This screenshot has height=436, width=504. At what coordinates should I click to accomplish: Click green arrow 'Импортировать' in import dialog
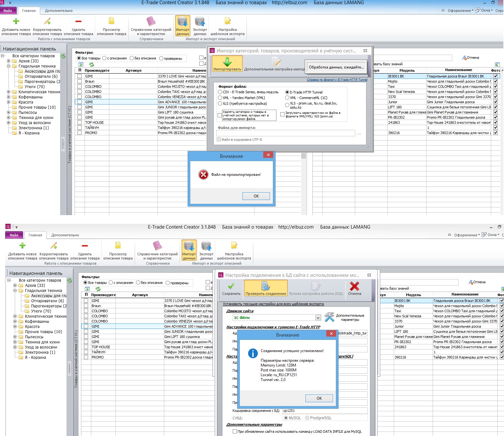click(227, 63)
